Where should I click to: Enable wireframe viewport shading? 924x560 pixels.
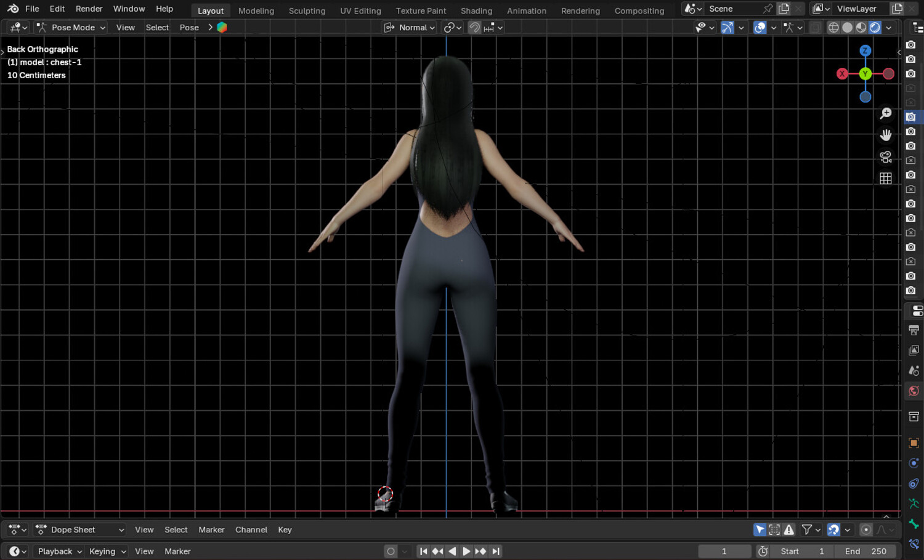pos(833,28)
